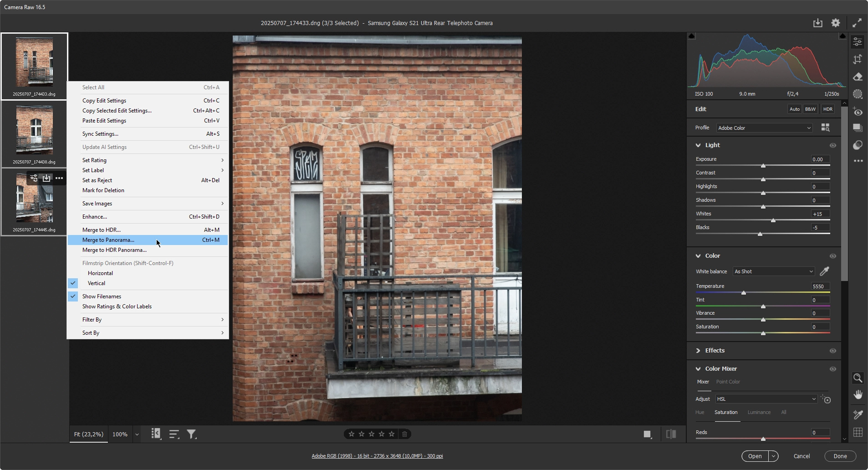Choose Vertical filmstrip orientation
Screen dimensions: 868x470
(148, 283)
